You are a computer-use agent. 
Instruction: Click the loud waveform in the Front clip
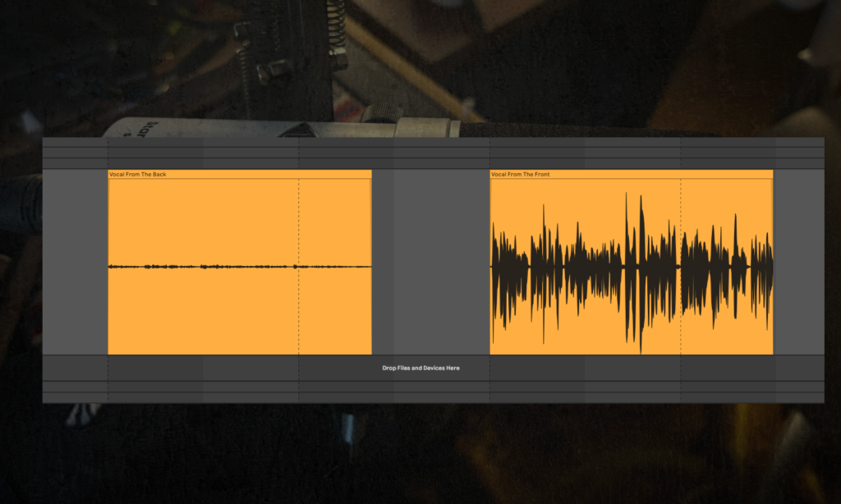(575, 267)
